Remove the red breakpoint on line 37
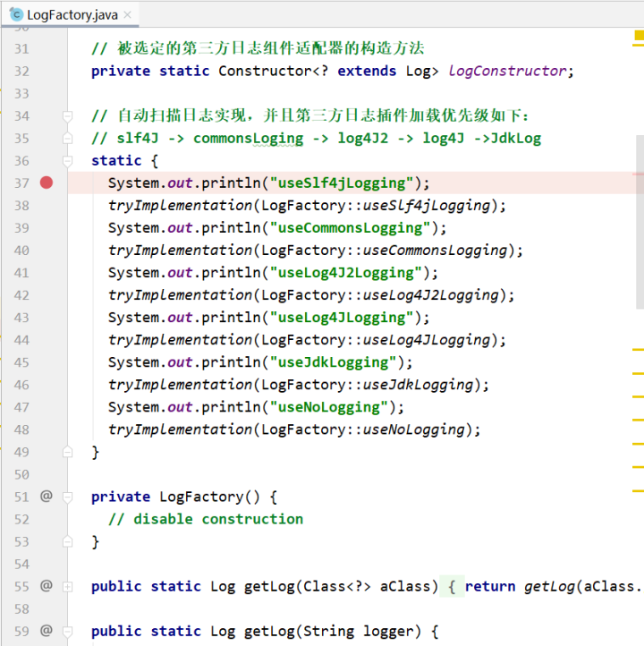Screen dimensions: 644x646 tap(47, 183)
